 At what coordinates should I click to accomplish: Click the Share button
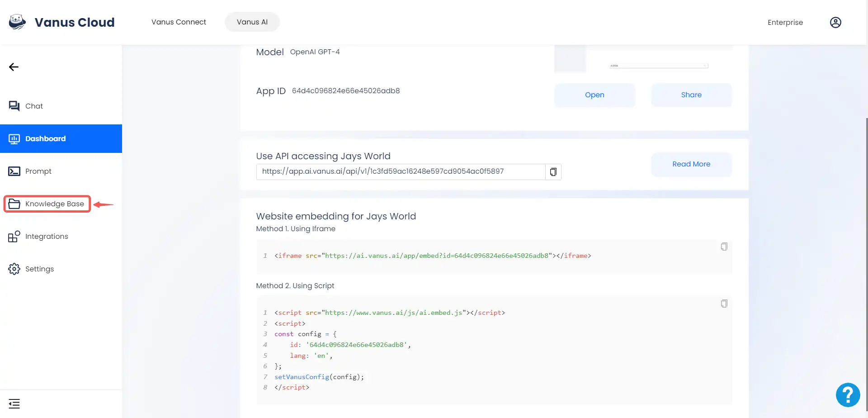[691, 95]
